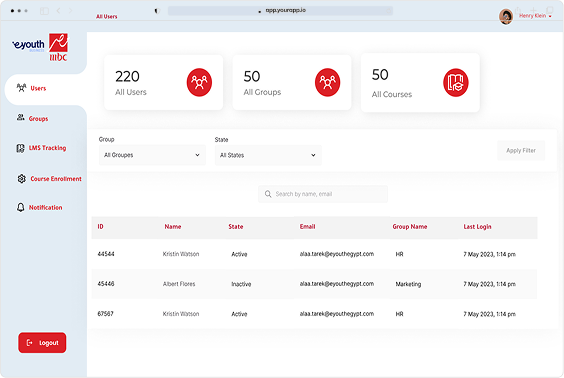
Task: Click the Last Login column header
Action: point(477,227)
